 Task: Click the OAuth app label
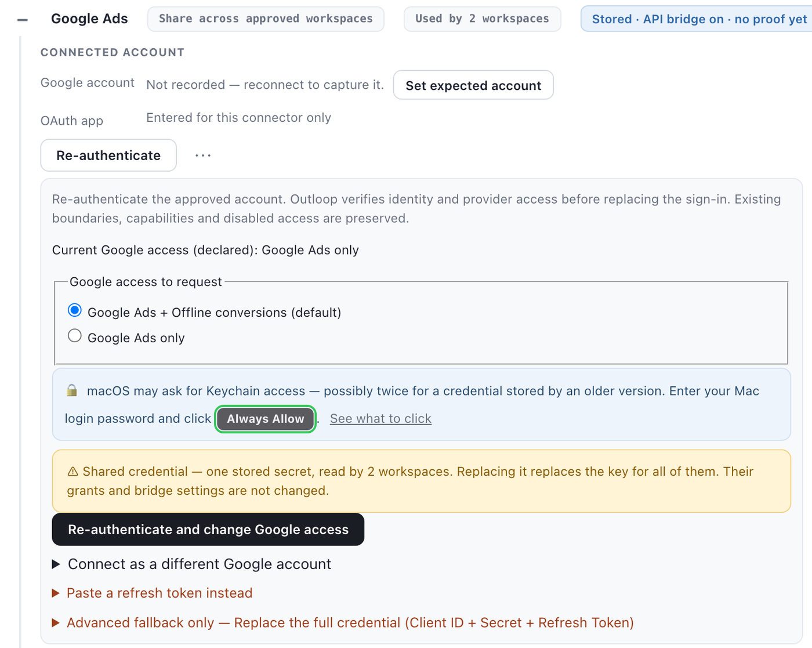(x=72, y=121)
